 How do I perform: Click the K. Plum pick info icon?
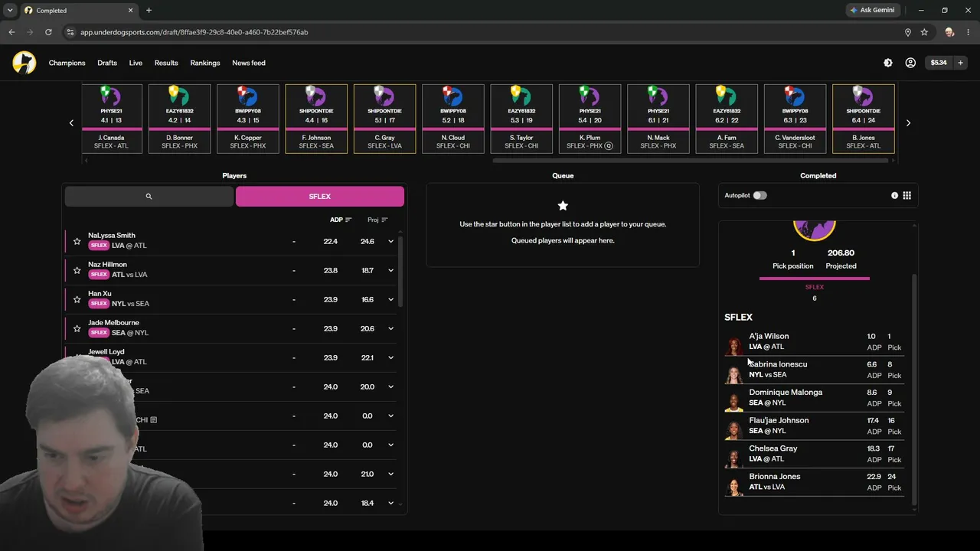pyautogui.click(x=609, y=145)
